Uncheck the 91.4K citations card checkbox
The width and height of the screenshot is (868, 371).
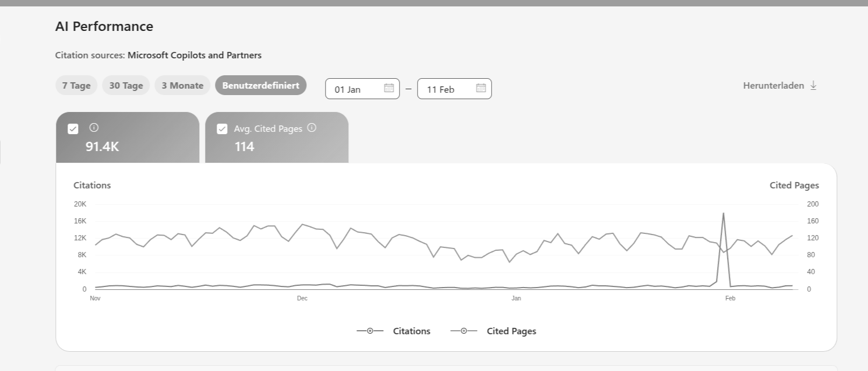(x=73, y=129)
